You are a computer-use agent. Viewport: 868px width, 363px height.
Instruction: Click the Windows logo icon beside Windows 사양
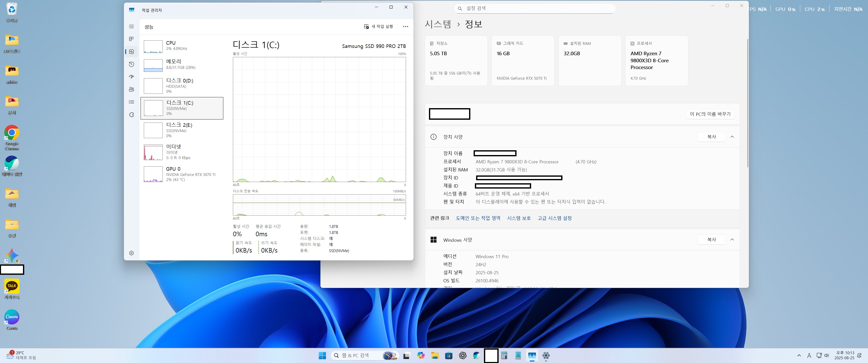(x=433, y=239)
